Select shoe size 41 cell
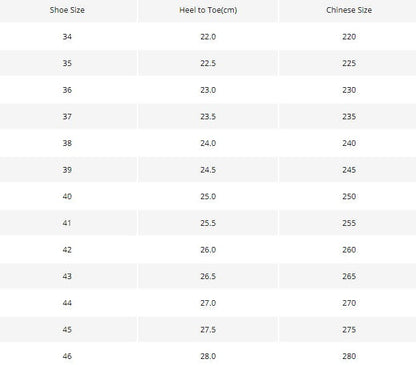416x365 pixels. (x=67, y=223)
